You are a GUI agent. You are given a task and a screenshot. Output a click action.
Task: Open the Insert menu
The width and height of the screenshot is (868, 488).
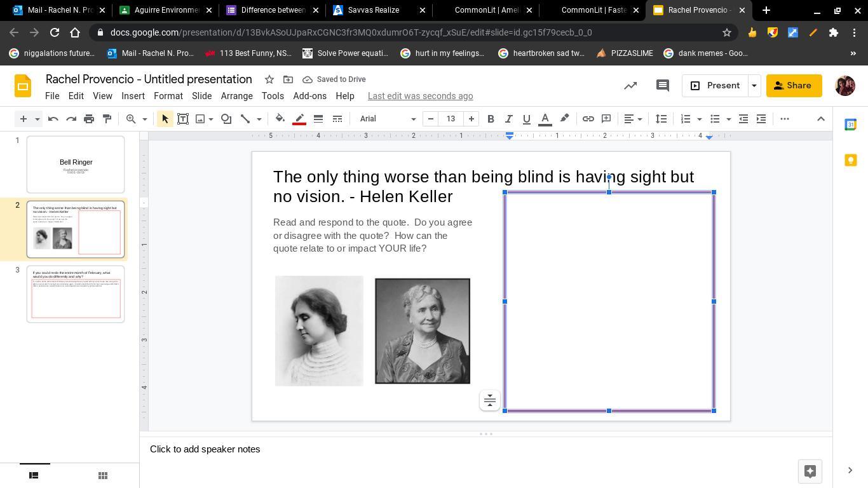(x=133, y=96)
